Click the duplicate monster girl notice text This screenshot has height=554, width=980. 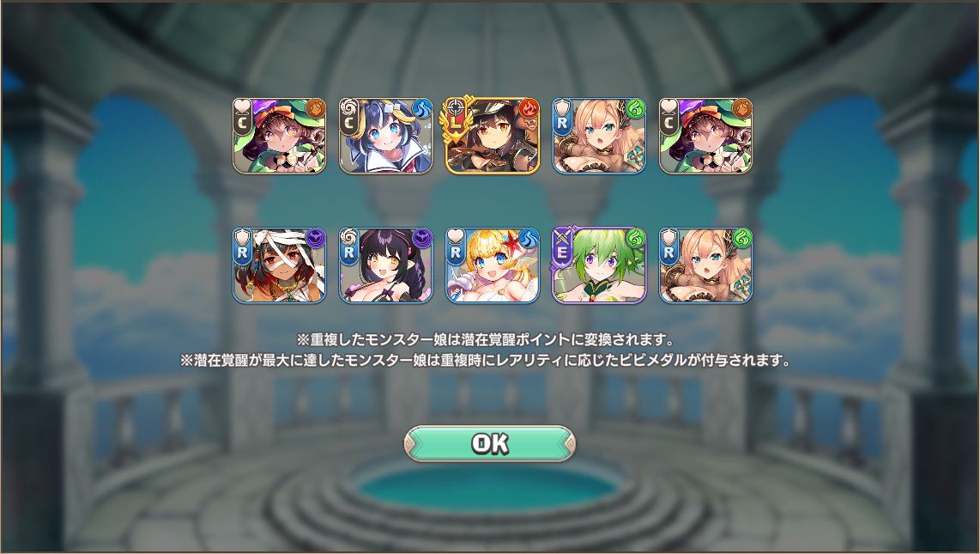pos(486,339)
